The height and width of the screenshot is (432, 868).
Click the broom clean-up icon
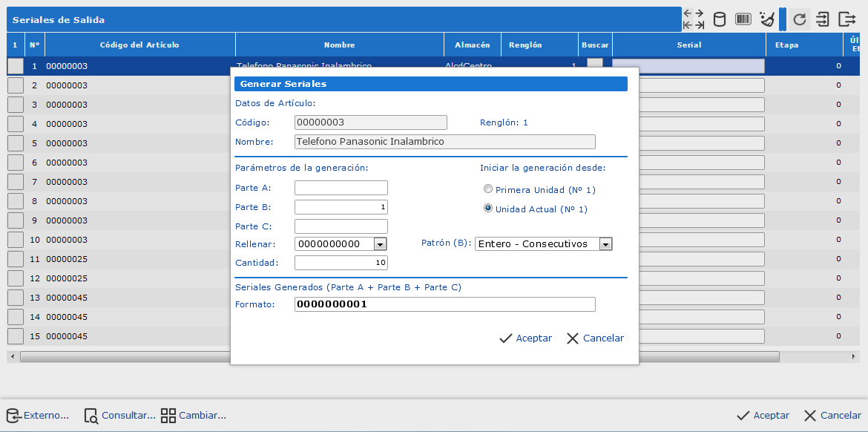pyautogui.click(x=767, y=19)
